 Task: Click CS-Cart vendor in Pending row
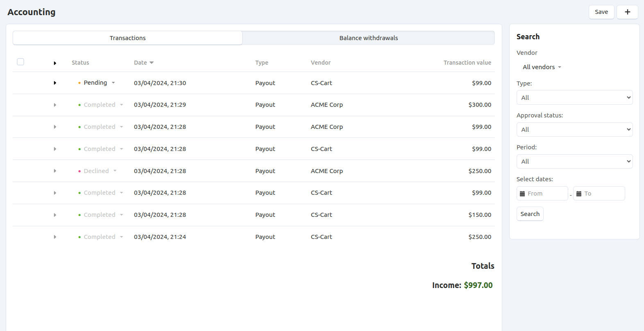click(x=322, y=83)
